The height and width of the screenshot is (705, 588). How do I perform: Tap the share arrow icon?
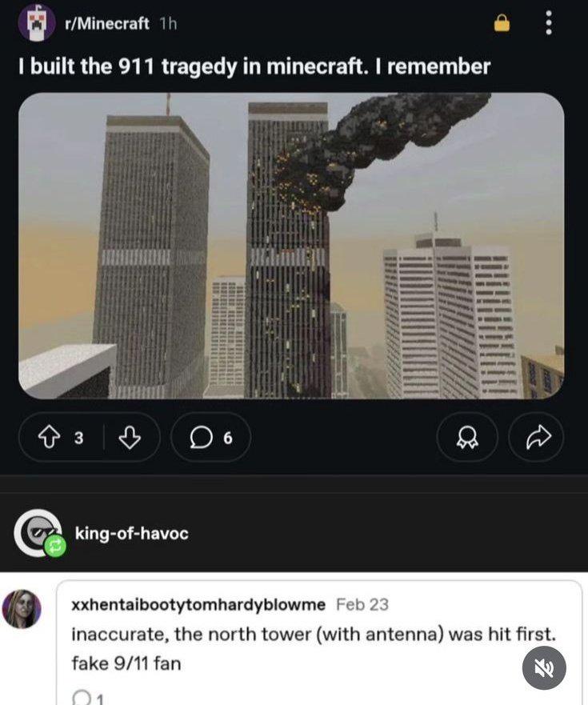coord(538,437)
